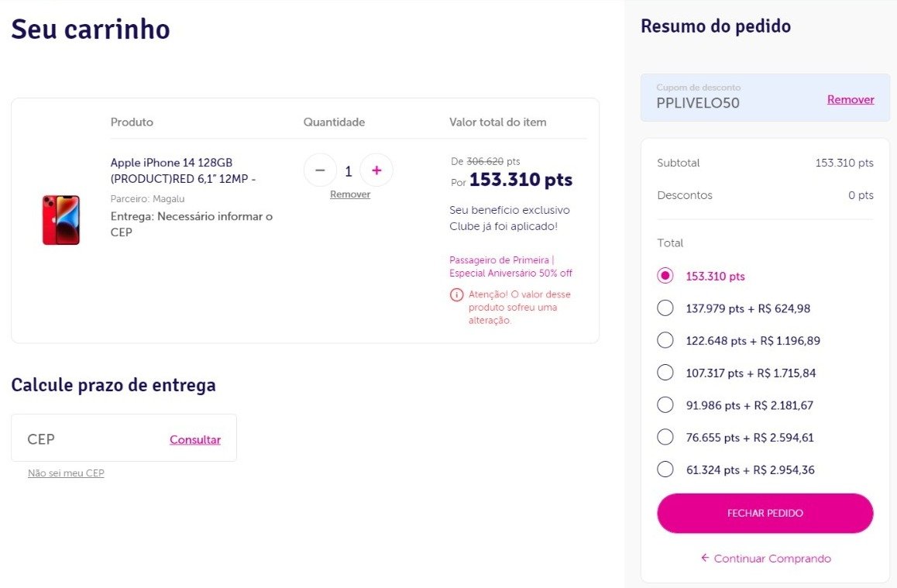This screenshot has height=588, width=897.
Task: Open the Não sei meu CEP link
Action: (66, 473)
